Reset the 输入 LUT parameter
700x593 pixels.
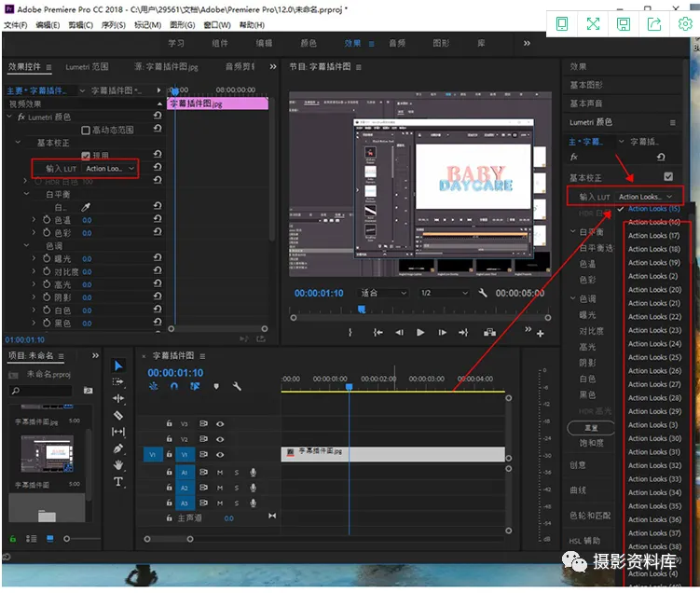158,167
